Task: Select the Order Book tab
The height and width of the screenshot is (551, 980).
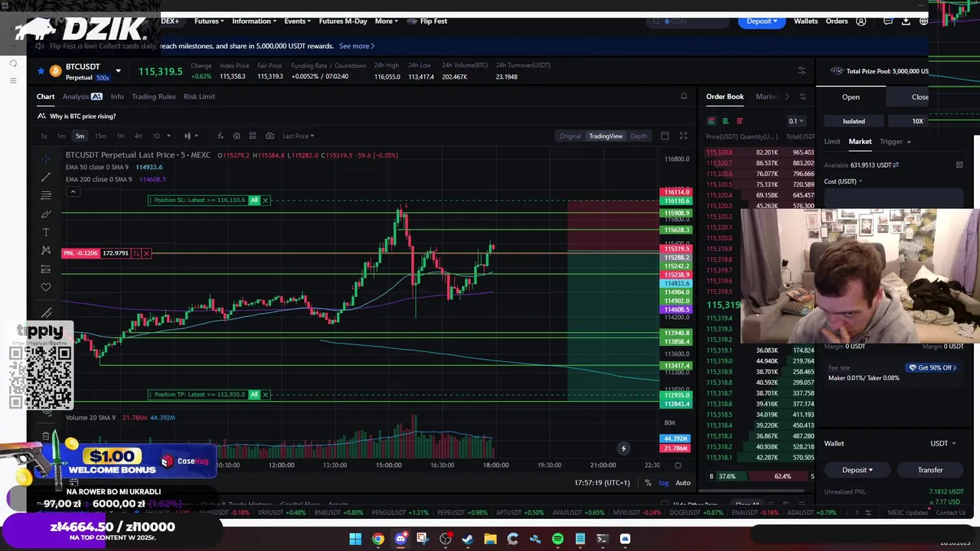Action: click(724, 96)
